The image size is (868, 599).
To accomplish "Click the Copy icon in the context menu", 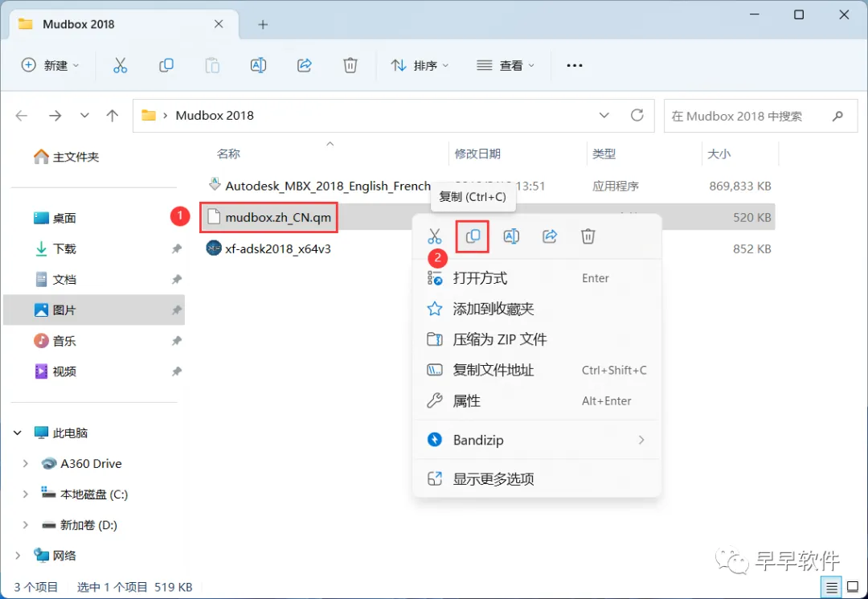I will click(x=473, y=236).
